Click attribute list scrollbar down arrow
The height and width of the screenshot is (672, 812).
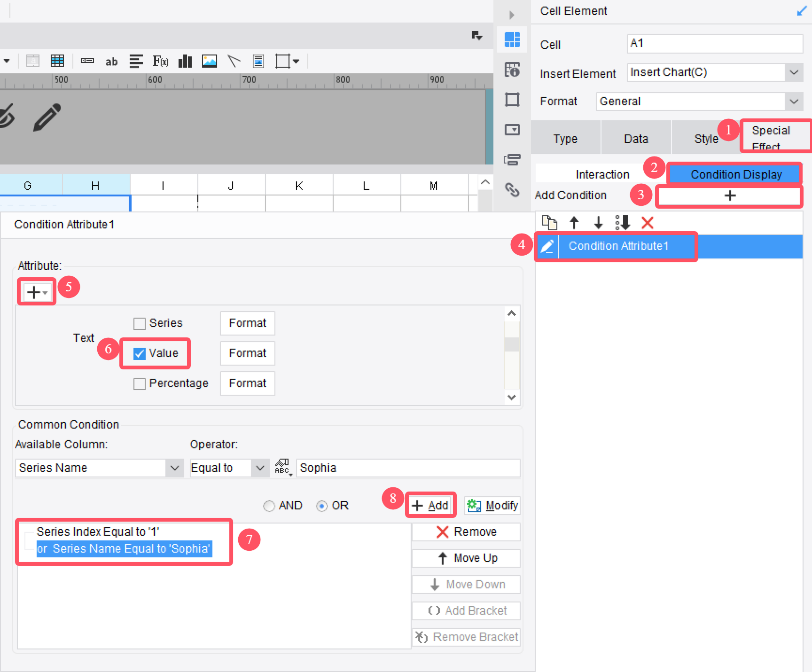click(x=512, y=397)
